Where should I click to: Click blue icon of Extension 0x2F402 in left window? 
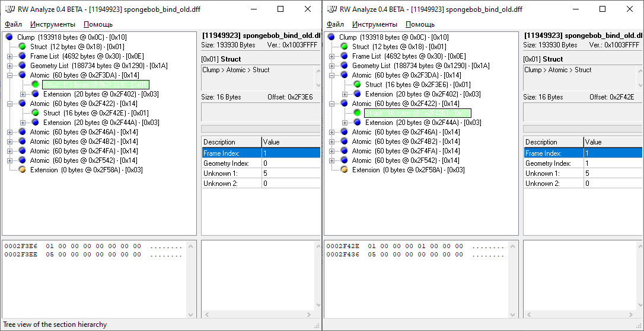[36, 94]
